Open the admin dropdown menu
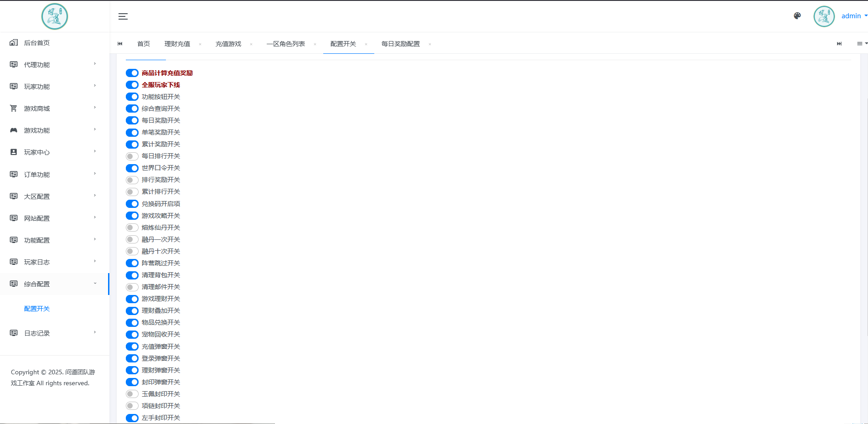 point(853,16)
